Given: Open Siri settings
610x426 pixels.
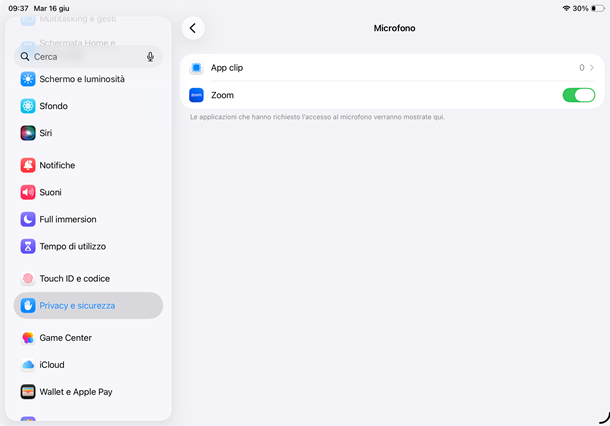Looking at the screenshot, I should click(88, 133).
